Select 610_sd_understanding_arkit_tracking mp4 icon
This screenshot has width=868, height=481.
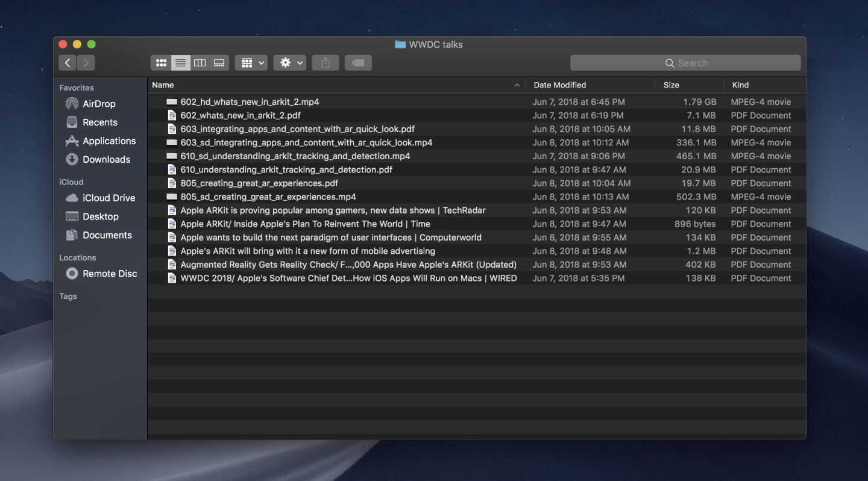click(x=172, y=156)
